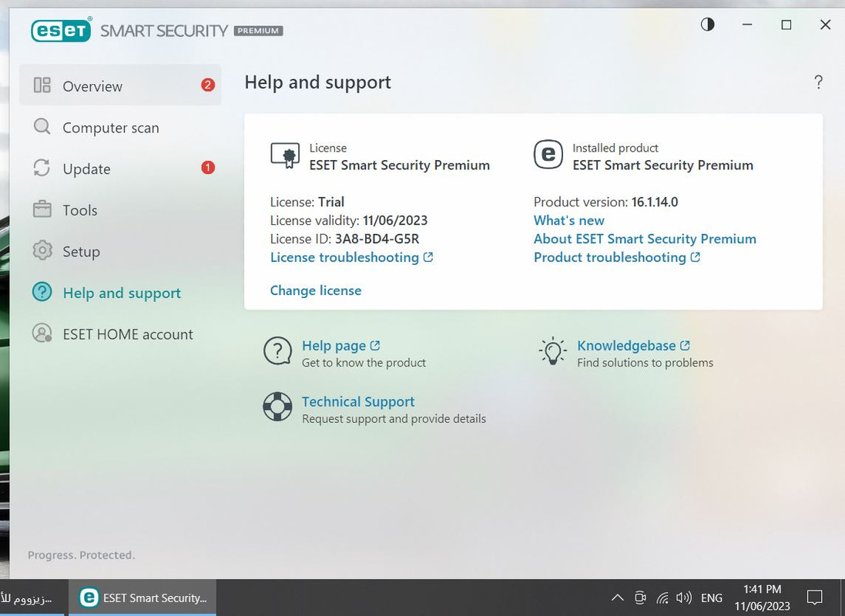Image resolution: width=845 pixels, height=616 pixels.
Task: Click the Technical Support lifebuoy icon
Action: click(x=277, y=407)
